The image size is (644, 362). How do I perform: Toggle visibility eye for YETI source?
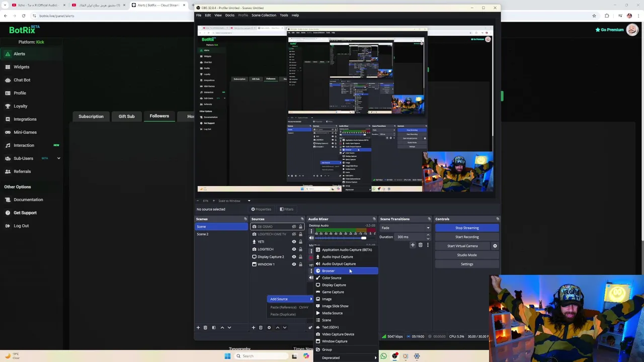294,242
